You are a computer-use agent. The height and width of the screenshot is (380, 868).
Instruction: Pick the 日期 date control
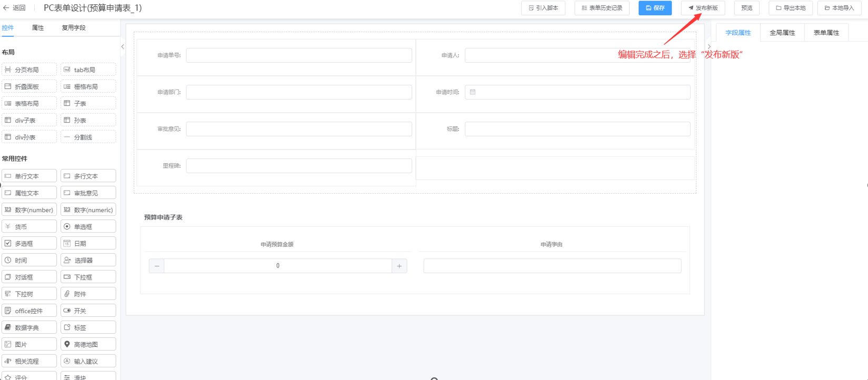click(88, 243)
